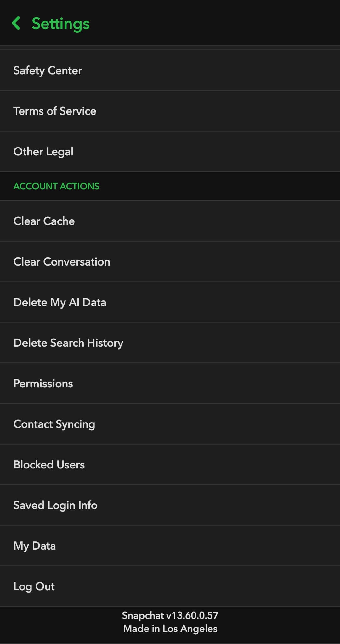View Blocked Users list
This screenshot has height=644, width=340.
click(49, 464)
